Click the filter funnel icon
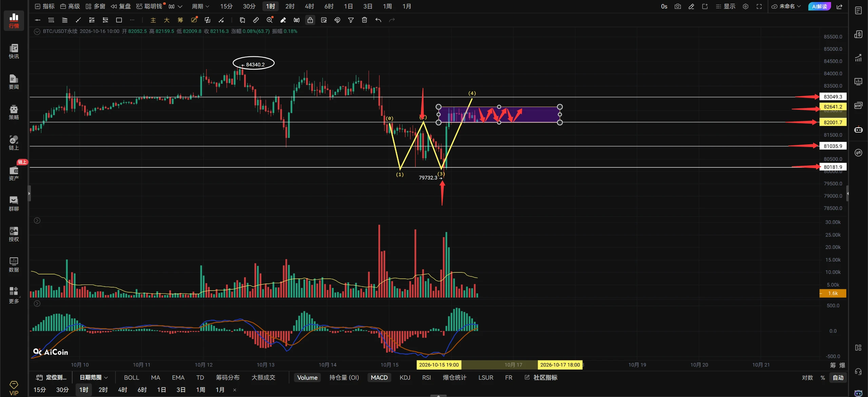 pyautogui.click(x=351, y=20)
